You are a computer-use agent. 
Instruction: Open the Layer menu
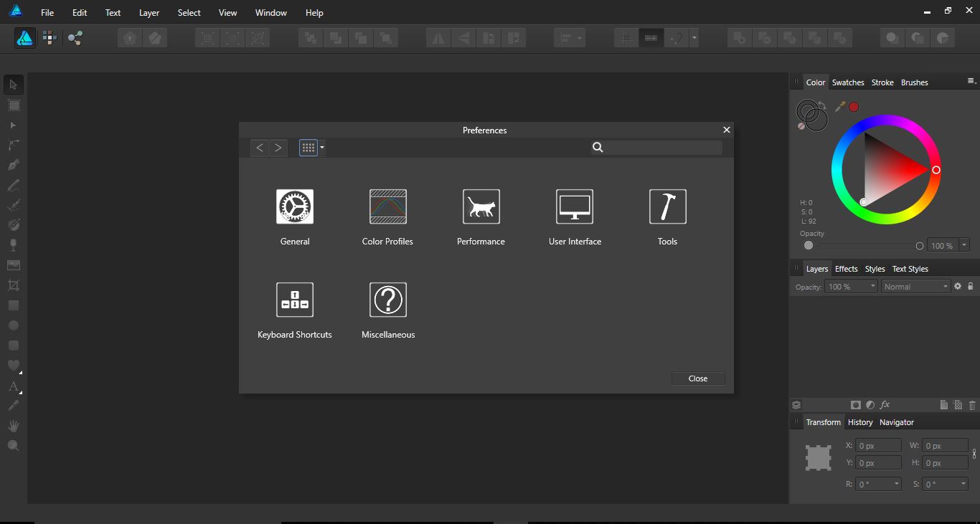(x=149, y=12)
